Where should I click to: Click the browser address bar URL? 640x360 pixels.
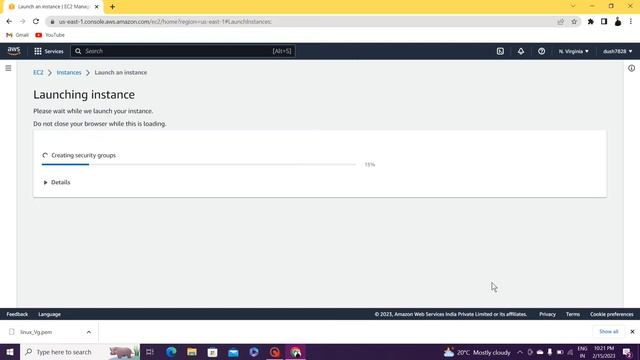tap(165, 22)
